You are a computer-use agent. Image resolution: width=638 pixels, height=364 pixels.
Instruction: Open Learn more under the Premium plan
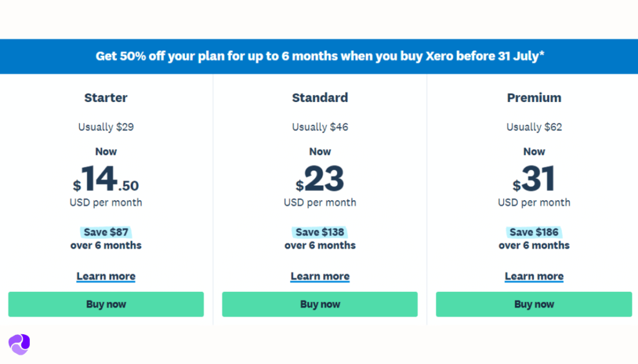[x=534, y=276]
